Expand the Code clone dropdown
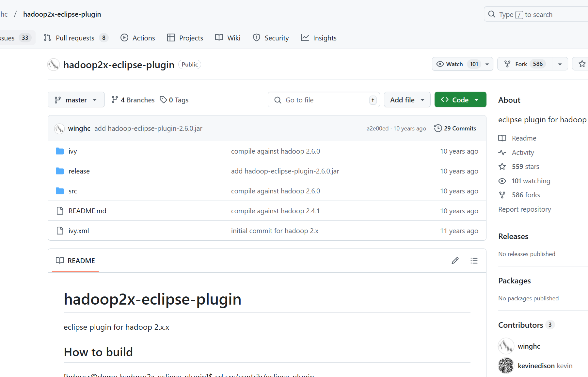Screen dimensions: 588x377 pyautogui.click(x=460, y=100)
